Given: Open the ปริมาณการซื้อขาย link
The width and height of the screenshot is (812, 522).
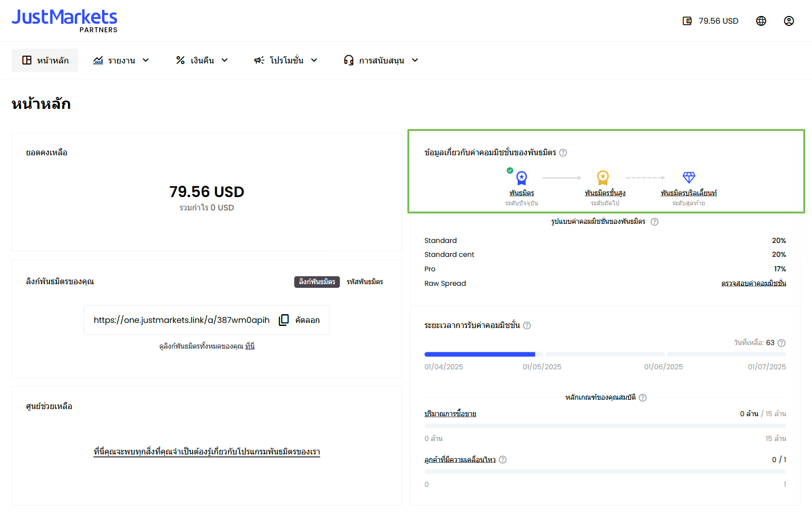Looking at the screenshot, I should tap(450, 414).
